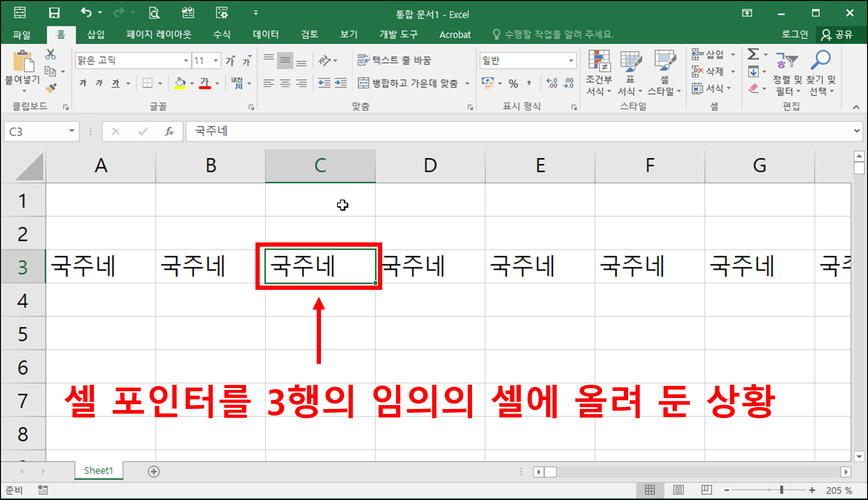868x500 pixels.
Task: Open font color dropdown arrow
Action: coord(217,83)
